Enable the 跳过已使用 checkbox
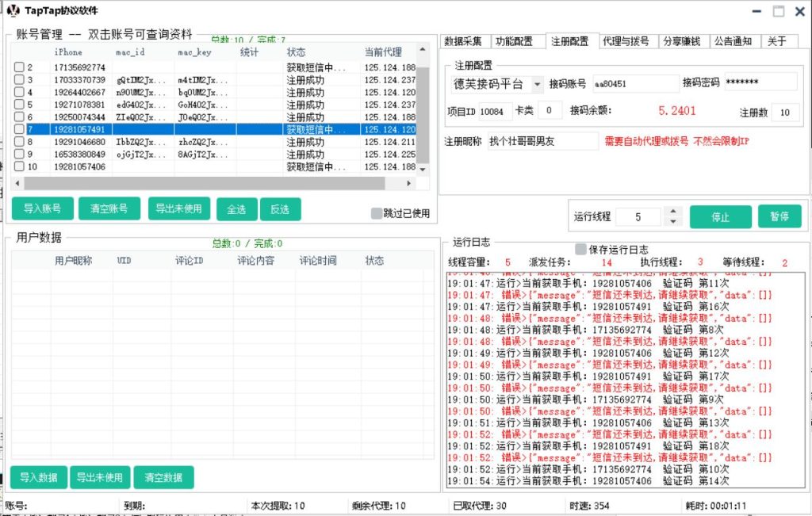812x516 pixels. point(377,212)
